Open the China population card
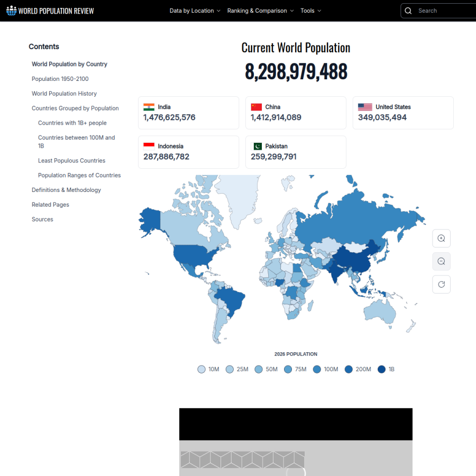 [x=296, y=113]
